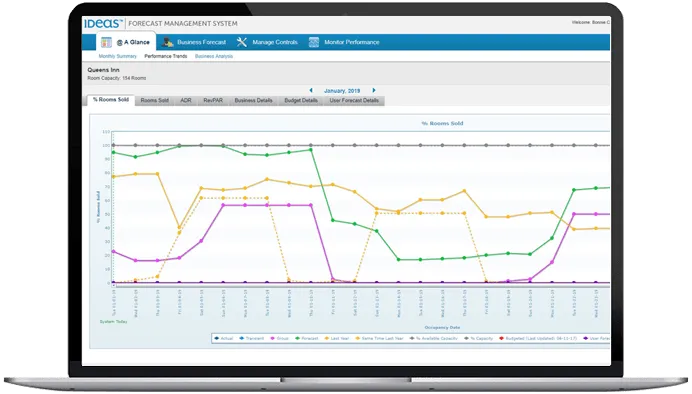
Task: Open the Monthly Summary sub-tab
Action: [x=117, y=56]
